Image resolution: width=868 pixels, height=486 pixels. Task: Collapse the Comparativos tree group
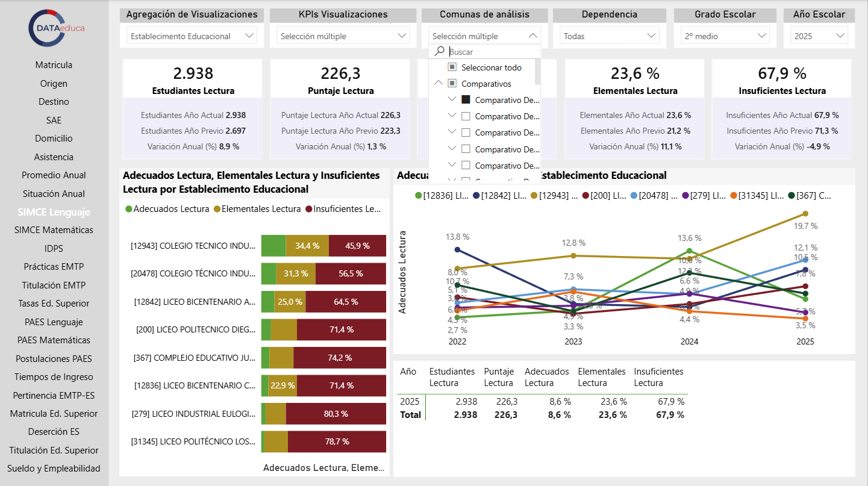tap(438, 84)
